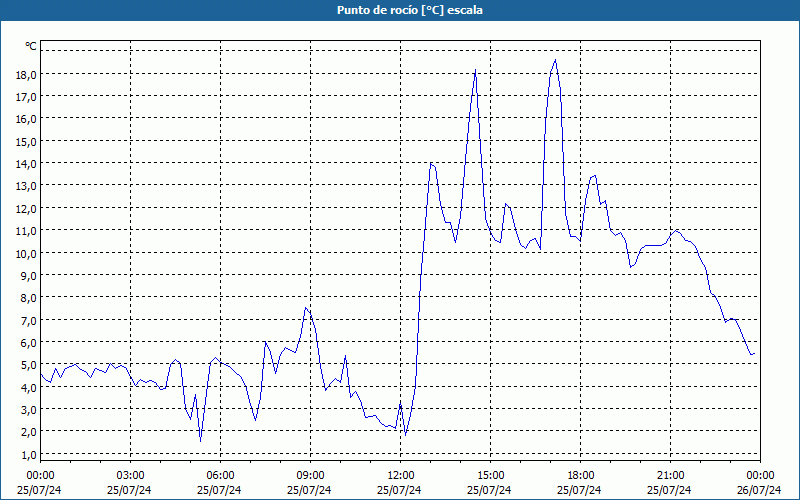800x500 pixels.
Task: Click the 18:00 time axis label
Action: tap(581, 476)
